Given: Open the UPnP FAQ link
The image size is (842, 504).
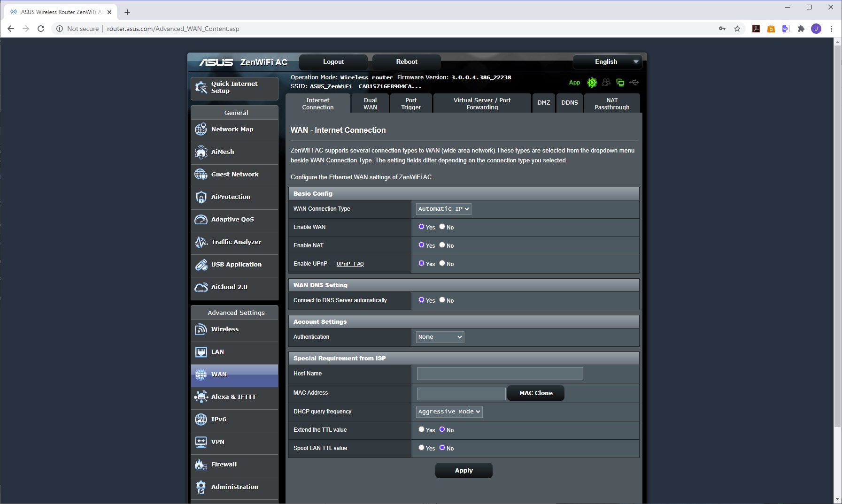Looking at the screenshot, I should click(x=350, y=264).
